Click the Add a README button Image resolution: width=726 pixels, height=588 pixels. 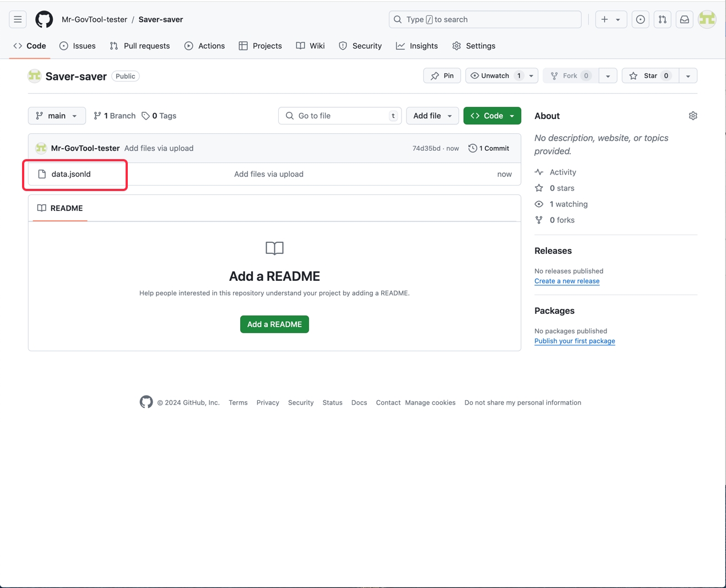click(x=274, y=324)
